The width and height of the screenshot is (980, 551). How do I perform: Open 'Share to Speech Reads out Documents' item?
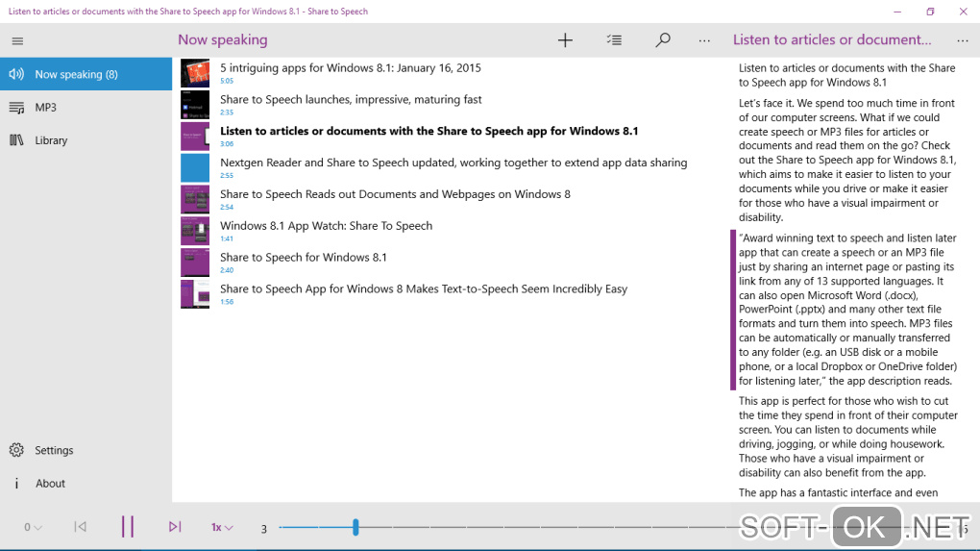pyautogui.click(x=450, y=199)
